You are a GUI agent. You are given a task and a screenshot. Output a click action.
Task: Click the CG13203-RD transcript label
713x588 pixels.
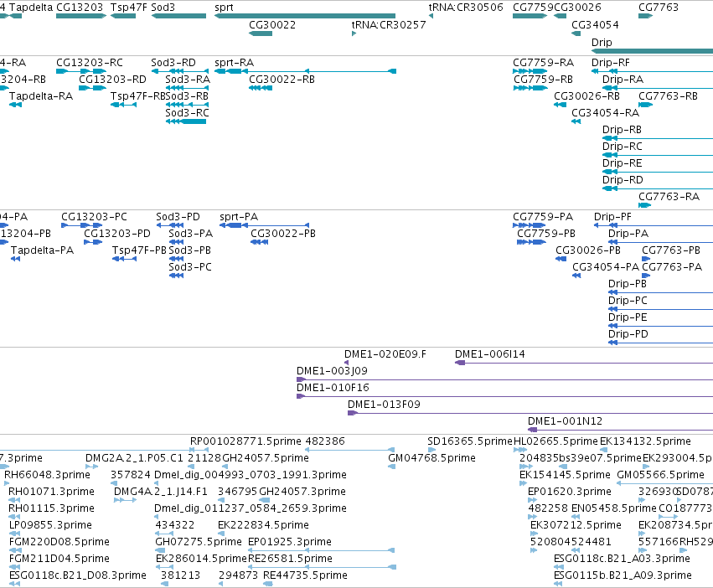(x=112, y=80)
